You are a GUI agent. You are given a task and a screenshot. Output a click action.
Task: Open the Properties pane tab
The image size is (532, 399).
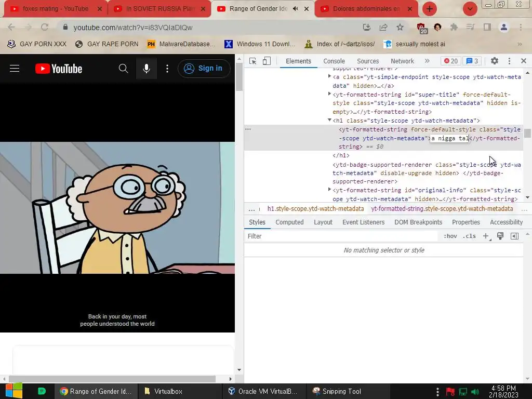pyautogui.click(x=466, y=222)
